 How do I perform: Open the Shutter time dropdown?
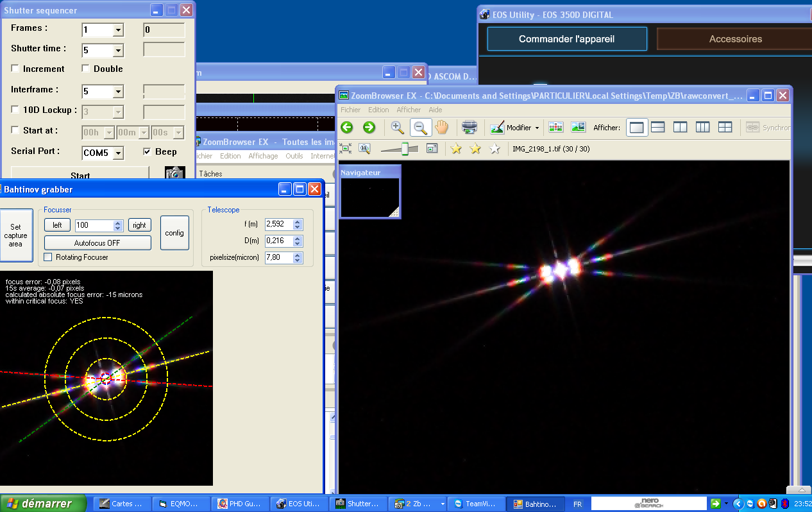pyautogui.click(x=117, y=51)
